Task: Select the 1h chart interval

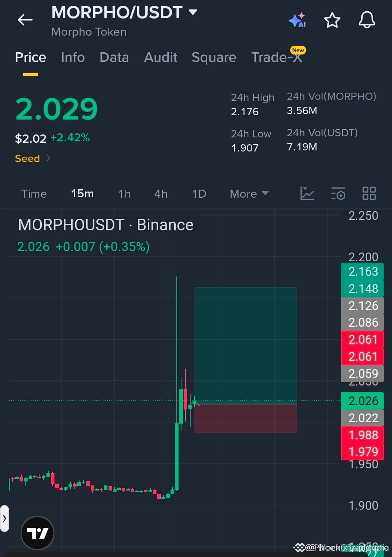Action: pos(124,194)
